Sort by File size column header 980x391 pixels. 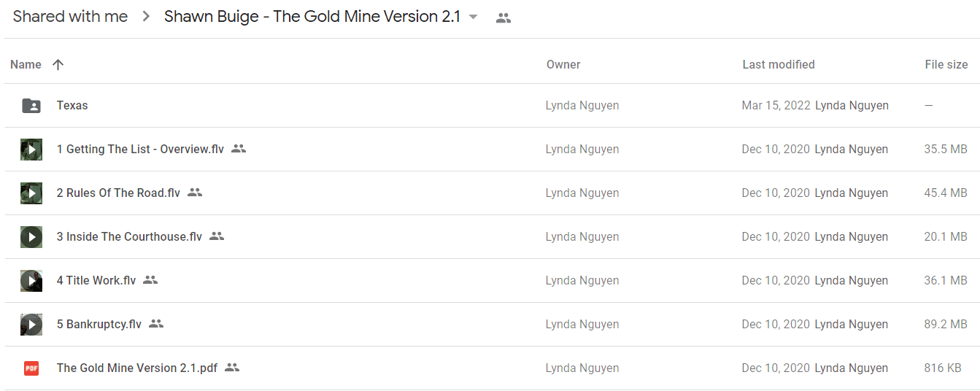tap(946, 64)
